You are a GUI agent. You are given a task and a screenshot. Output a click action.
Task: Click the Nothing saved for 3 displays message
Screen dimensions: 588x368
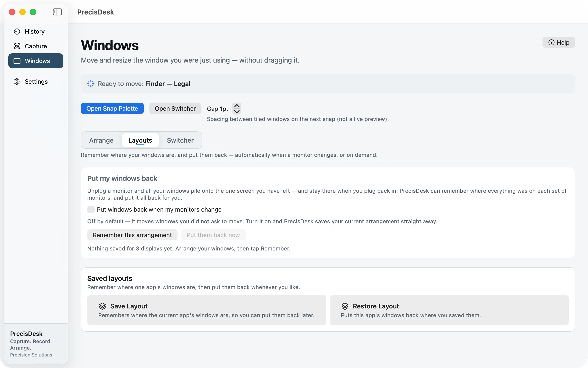click(x=189, y=248)
